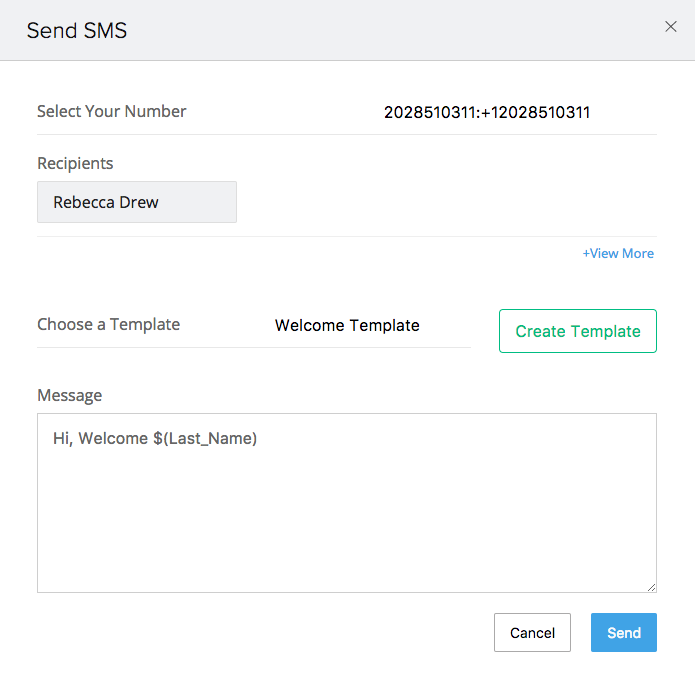695x679 pixels.
Task: Open the sender number 2028510311 dropdown
Action: pyautogui.click(x=487, y=113)
